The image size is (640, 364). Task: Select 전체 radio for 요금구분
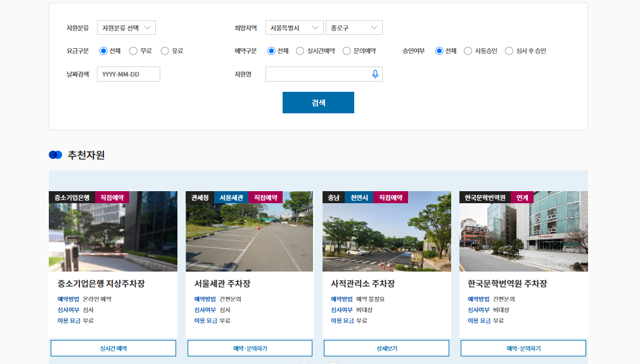pos(103,51)
